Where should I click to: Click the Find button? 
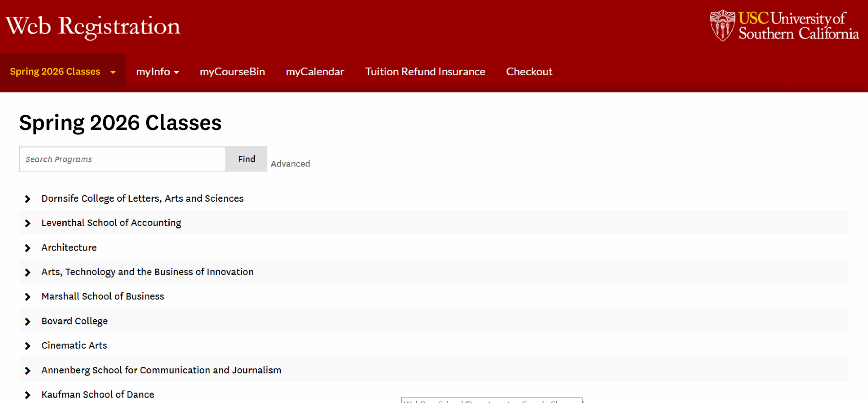point(246,159)
